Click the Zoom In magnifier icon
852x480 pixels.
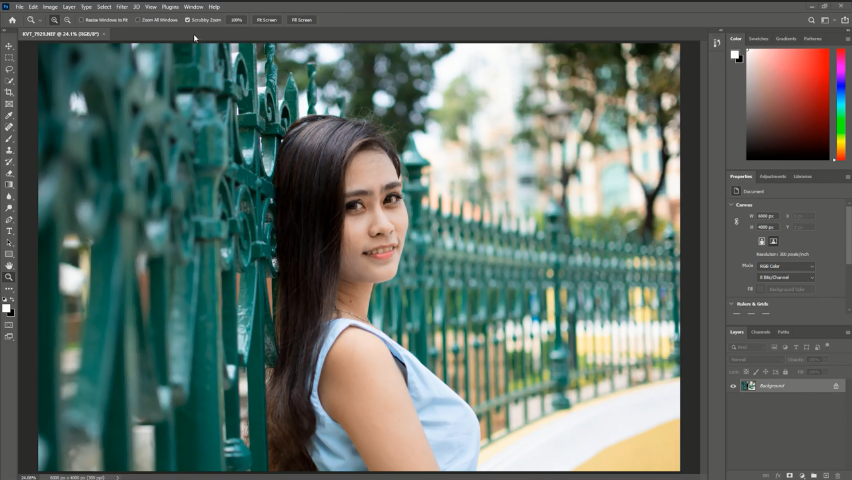click(54, 20)
